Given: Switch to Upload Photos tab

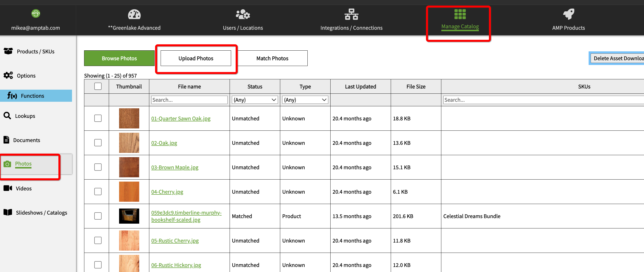Looking at the screenshot, I should click(x=196, y=58).
